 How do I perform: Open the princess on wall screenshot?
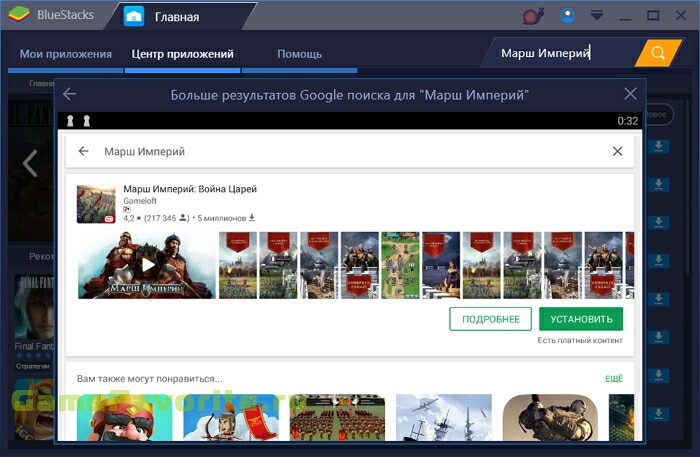[441, 265]
